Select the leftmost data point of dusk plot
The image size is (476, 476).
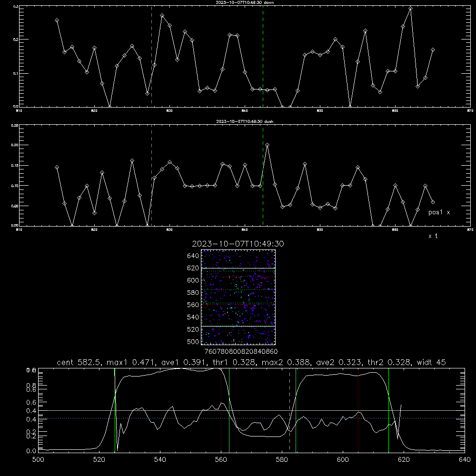(x=57, y=167)
